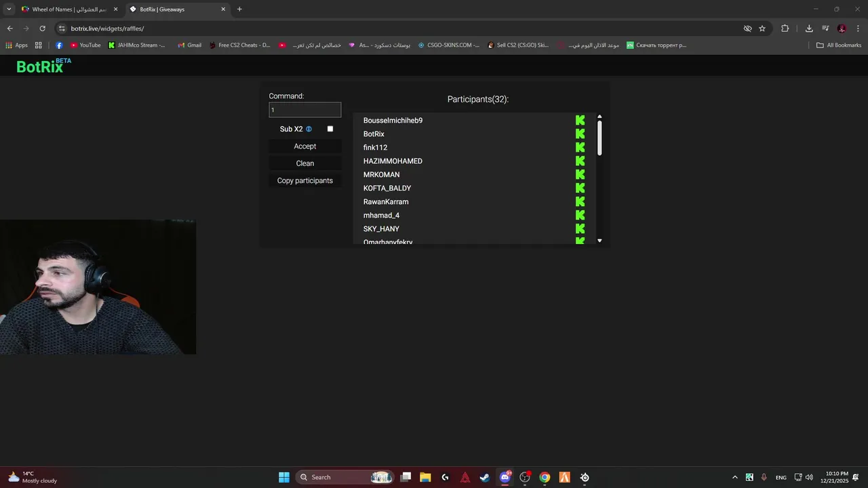Open the Chrome three-dot menu
The width and height of the screenshot is (868, 488).
click(858, 28)
